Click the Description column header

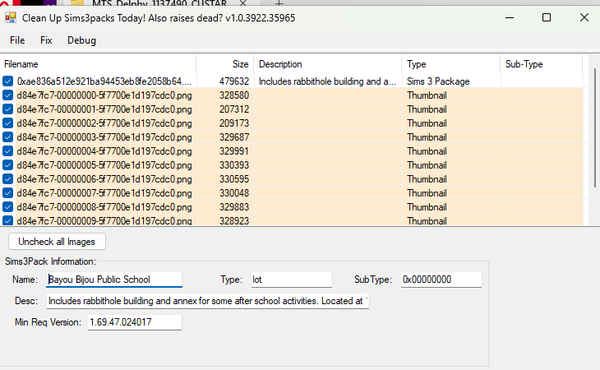[x=328, y=64]
